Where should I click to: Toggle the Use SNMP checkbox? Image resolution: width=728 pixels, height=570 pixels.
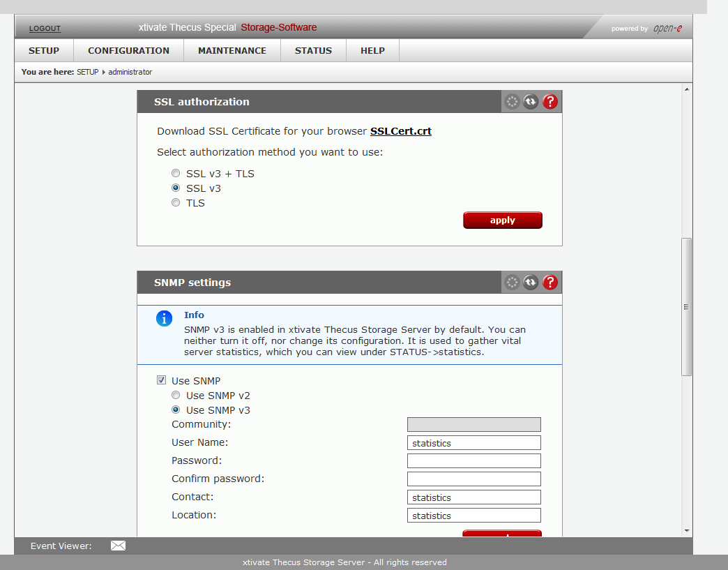(x=161, y=380)
